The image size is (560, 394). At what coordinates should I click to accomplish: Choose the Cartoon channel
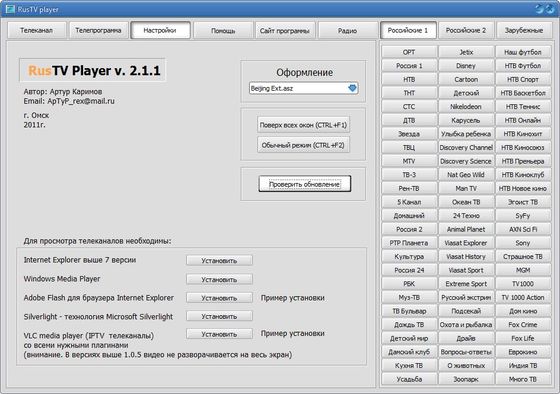[466, 79]
